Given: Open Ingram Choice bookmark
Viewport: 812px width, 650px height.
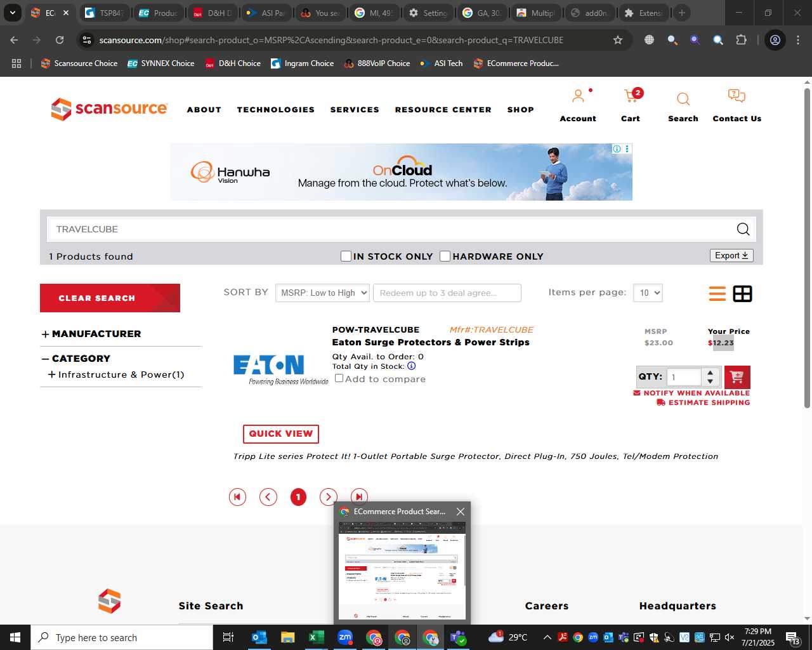Looking at the screenshot, I should coord(302,63).
